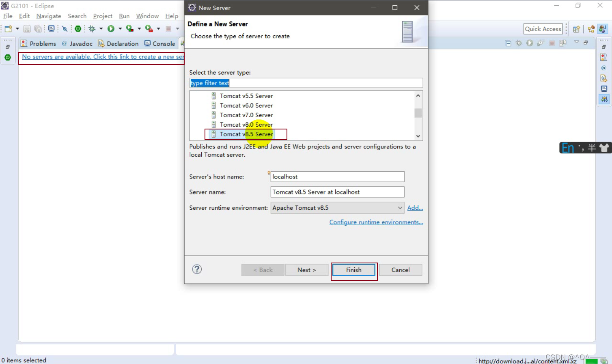Image resolution: width=612 pixels, height=364 pixels.
Task: Click the power icon in left trim bar
Action: click(8, 58)
